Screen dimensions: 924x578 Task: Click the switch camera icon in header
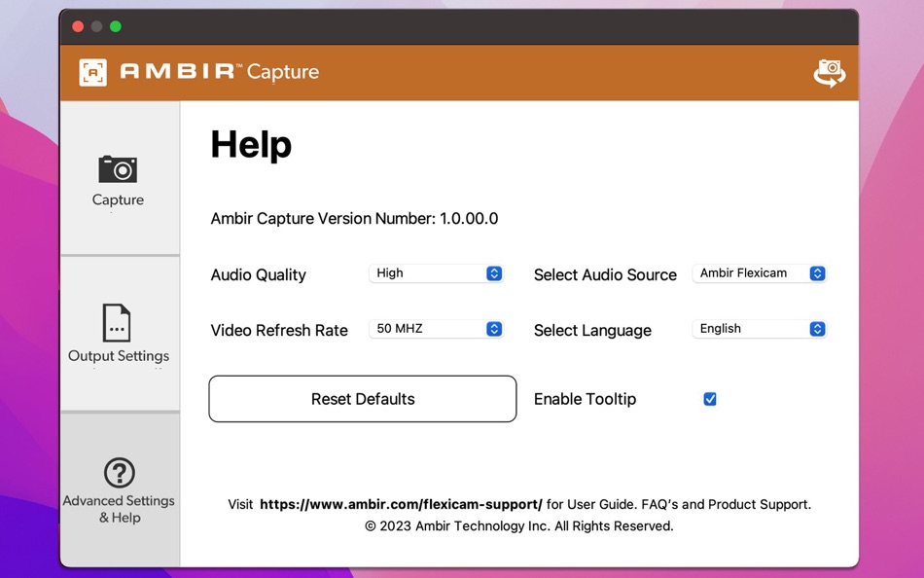[x=829, y=73]
